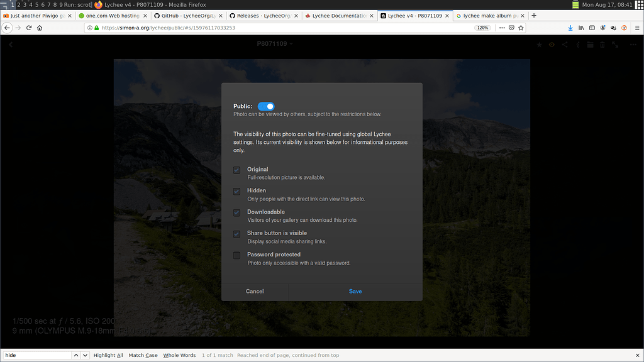Toggle the Firefox sidebar icon
This screenshot has width=644, height=362.
tap(592, 28)
